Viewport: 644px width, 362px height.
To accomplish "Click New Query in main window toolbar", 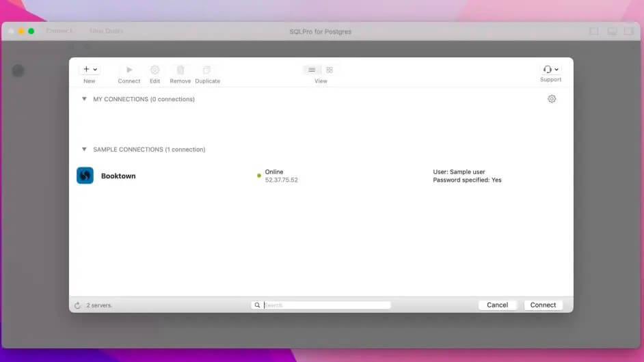I will click(107, 31).
